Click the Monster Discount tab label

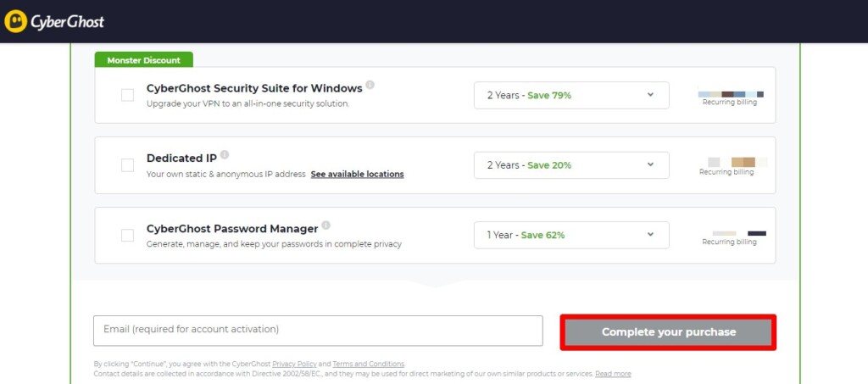(x=144, y=59)
